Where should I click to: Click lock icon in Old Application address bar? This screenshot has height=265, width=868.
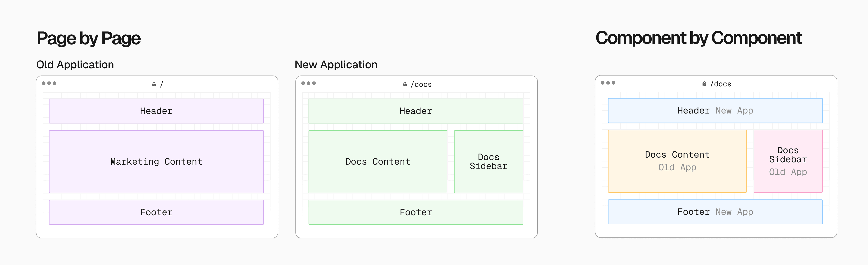point(154,84)
